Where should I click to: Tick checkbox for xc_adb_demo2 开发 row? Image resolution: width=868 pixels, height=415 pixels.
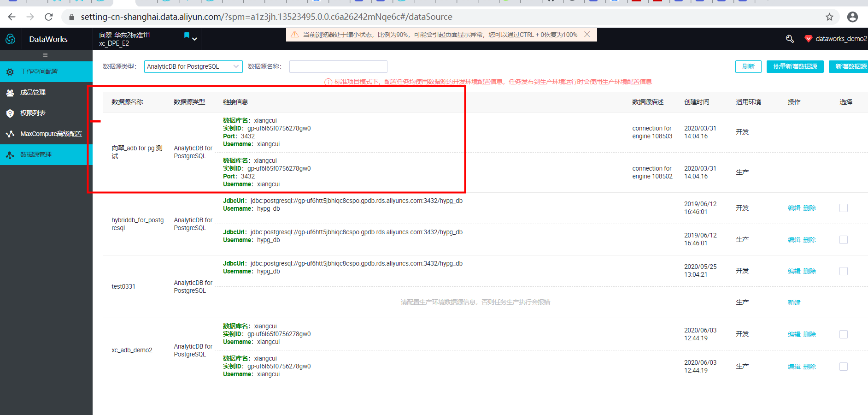844,334
